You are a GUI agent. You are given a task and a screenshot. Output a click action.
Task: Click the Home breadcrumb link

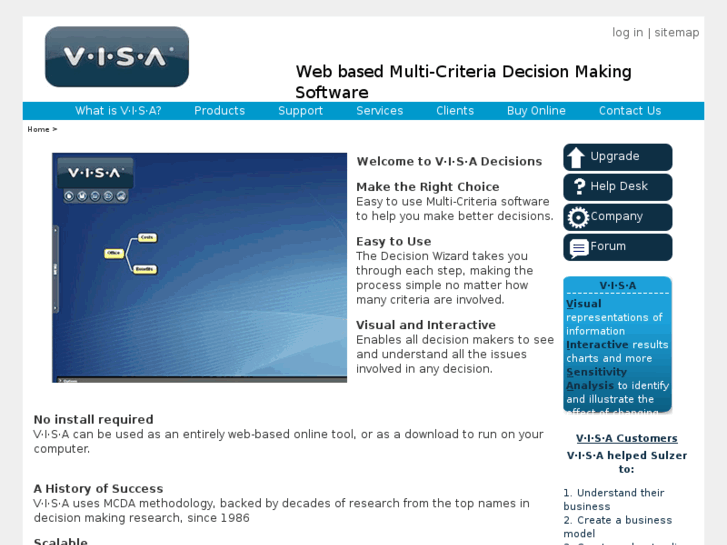click(38, 129)
